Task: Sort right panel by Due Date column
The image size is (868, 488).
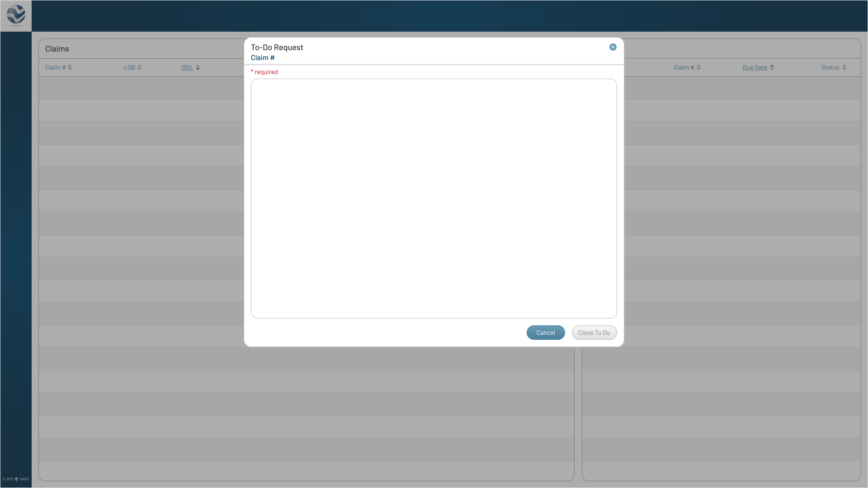Action: coord(758,67)
